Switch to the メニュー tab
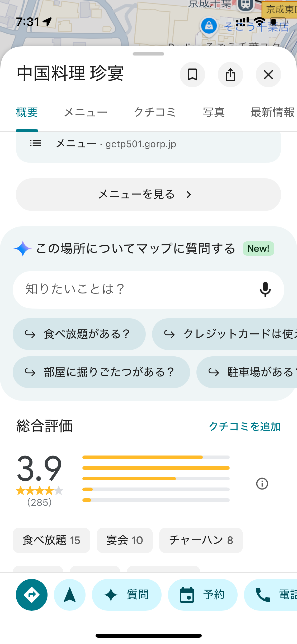297x644 pixels. [86, 112]
